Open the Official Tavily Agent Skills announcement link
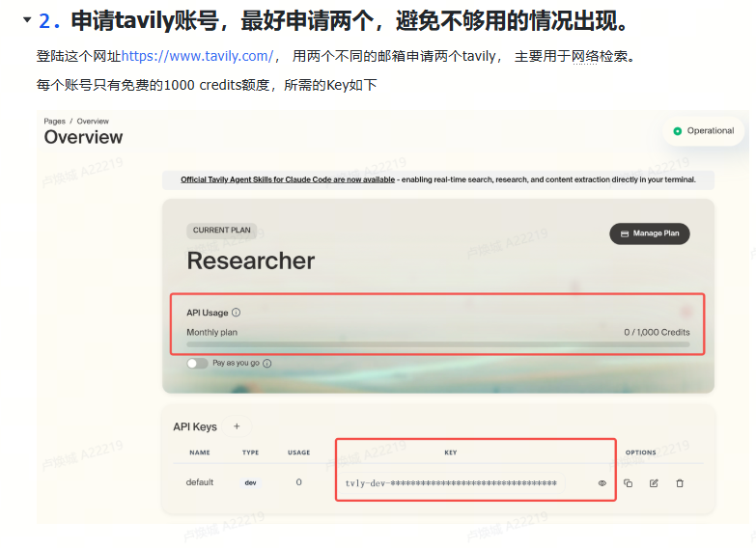756x548 pixels. [x=288, y=179]
